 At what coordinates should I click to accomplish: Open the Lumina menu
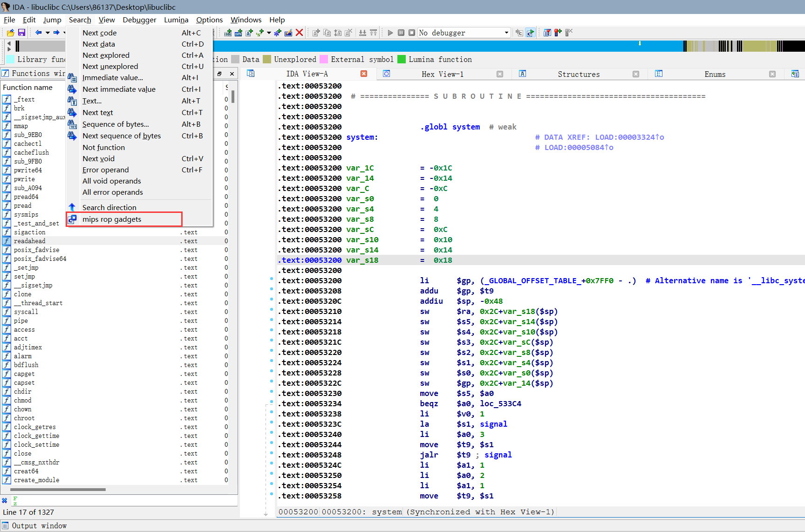click(x=176, y=20)
